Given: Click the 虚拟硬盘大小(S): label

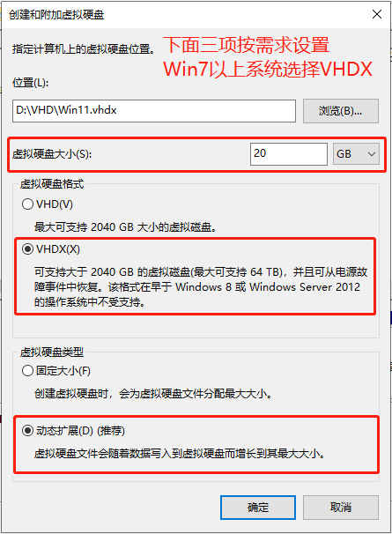Looking at the screenshot, I should click(x=52, y=154).
